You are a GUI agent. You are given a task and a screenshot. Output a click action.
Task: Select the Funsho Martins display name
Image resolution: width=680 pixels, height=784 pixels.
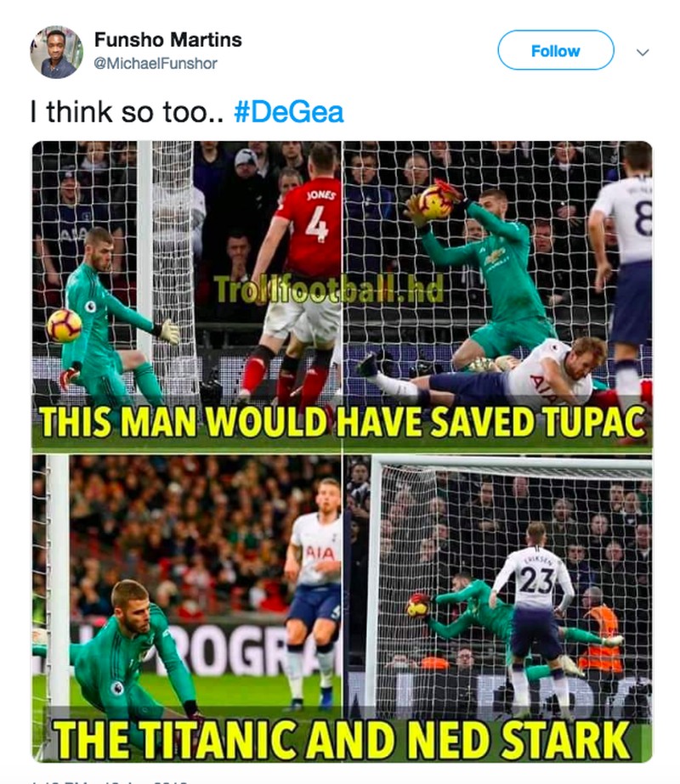pyautogui.click(x=167, y=40)
